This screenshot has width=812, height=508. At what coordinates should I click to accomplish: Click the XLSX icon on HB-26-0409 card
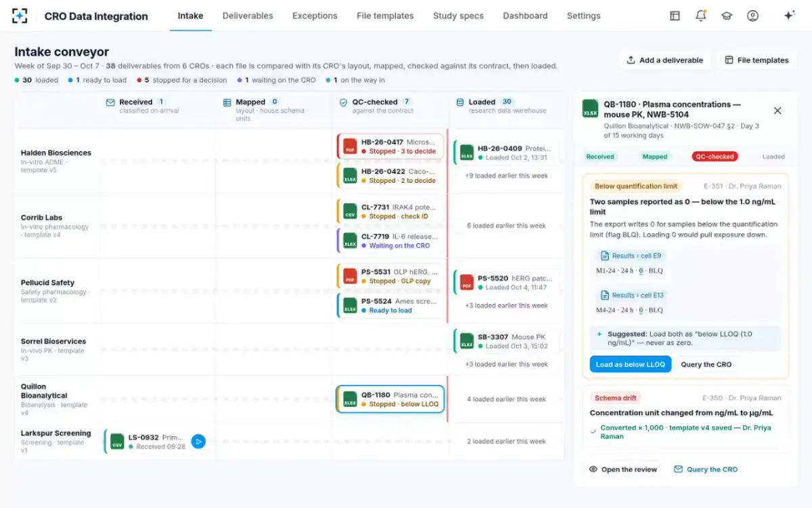466,152
